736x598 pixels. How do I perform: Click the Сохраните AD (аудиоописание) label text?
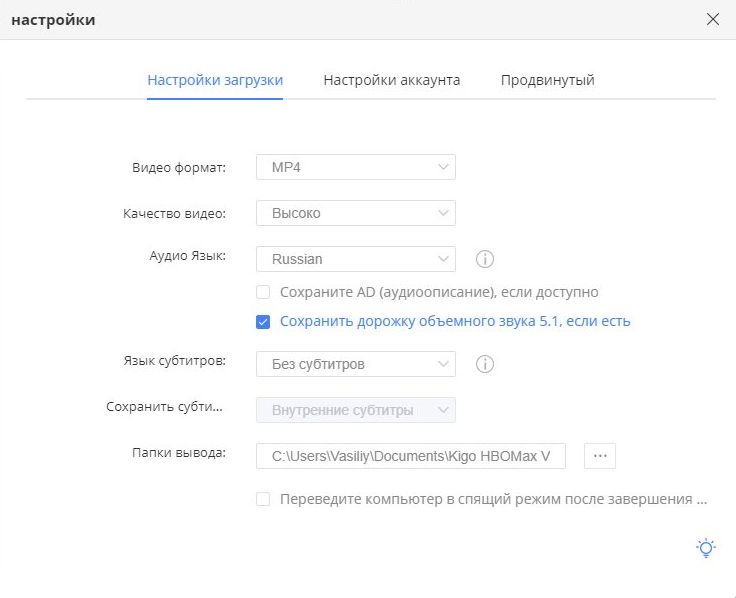tap(439, 292)
